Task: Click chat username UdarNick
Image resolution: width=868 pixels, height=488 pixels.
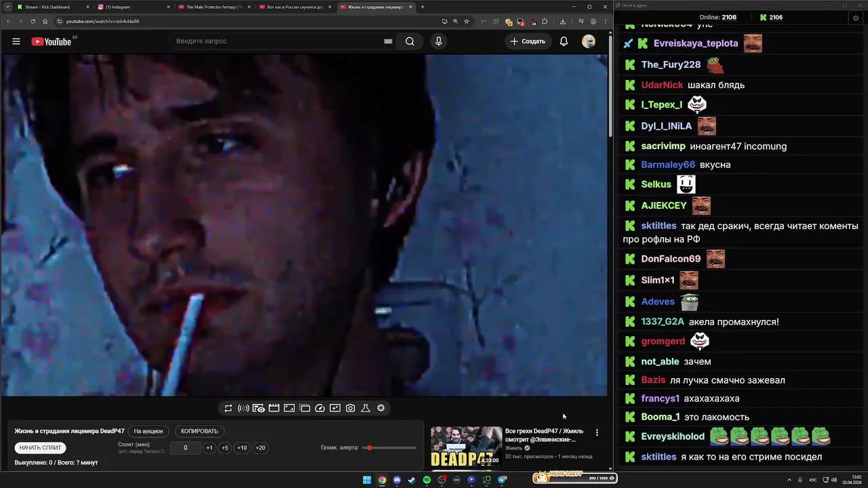Action: click(662, 85)
